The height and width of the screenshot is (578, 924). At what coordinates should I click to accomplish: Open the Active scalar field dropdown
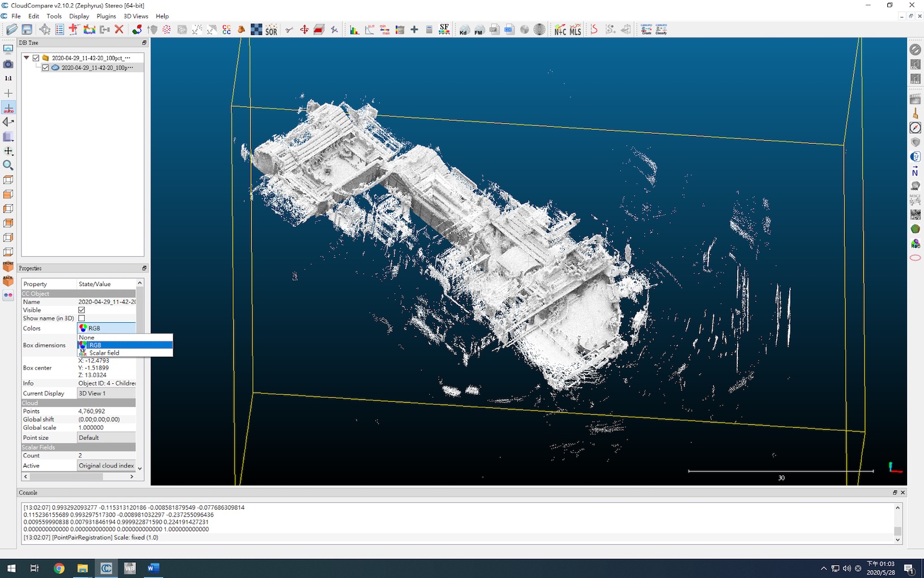click(x=106, y=466)
